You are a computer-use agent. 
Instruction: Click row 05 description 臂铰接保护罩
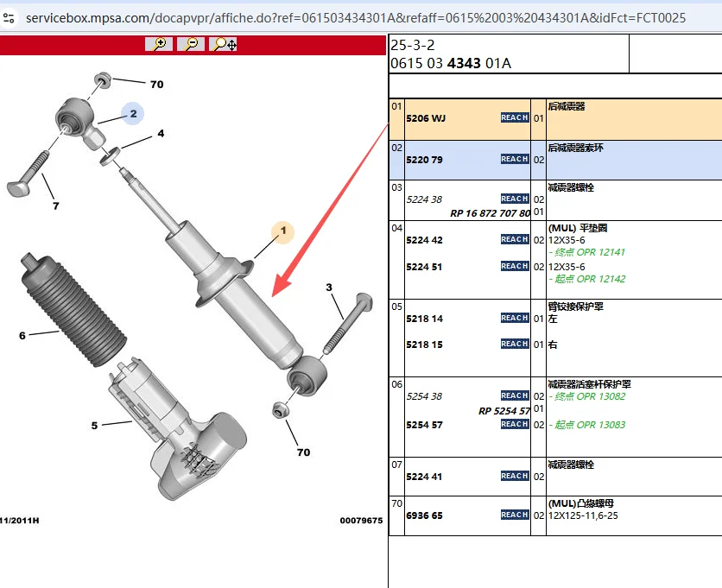(x=575, y=307)
